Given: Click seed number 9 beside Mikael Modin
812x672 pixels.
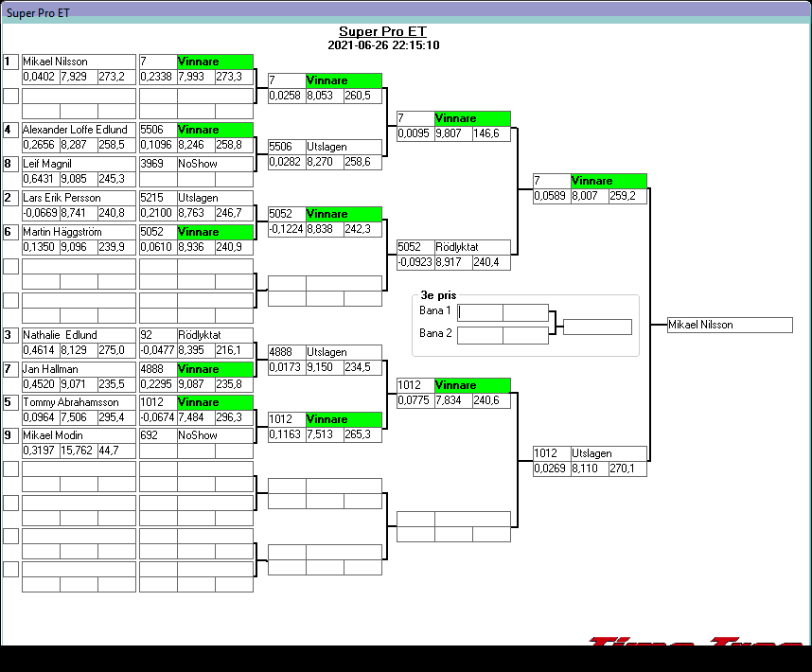Looking at the screenshot, I should (10, 436).
